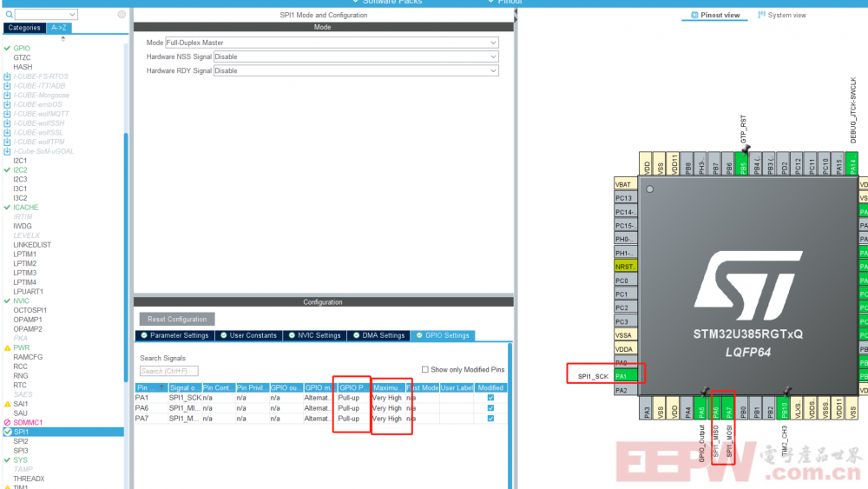Select green pin PA6 on the chip
Image resolution: width=868 pixels, height=489 pixels.
[716, 408]
